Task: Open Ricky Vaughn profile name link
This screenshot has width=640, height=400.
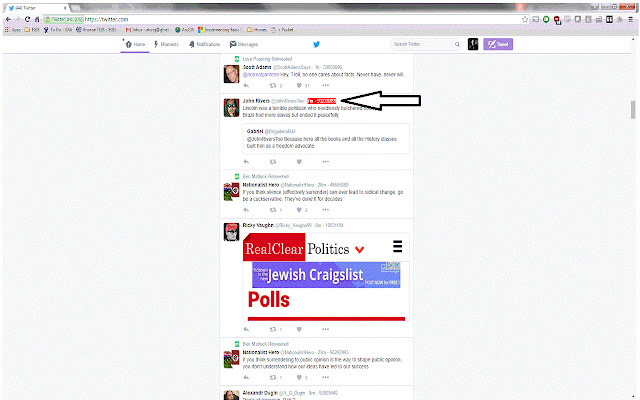Action: (258, 225)
